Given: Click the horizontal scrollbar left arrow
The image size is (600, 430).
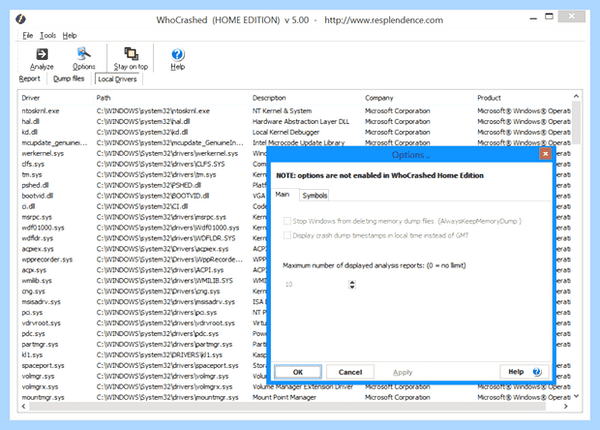Looking at the screenshot, I should pyautogui.click(x=24, y=406).
